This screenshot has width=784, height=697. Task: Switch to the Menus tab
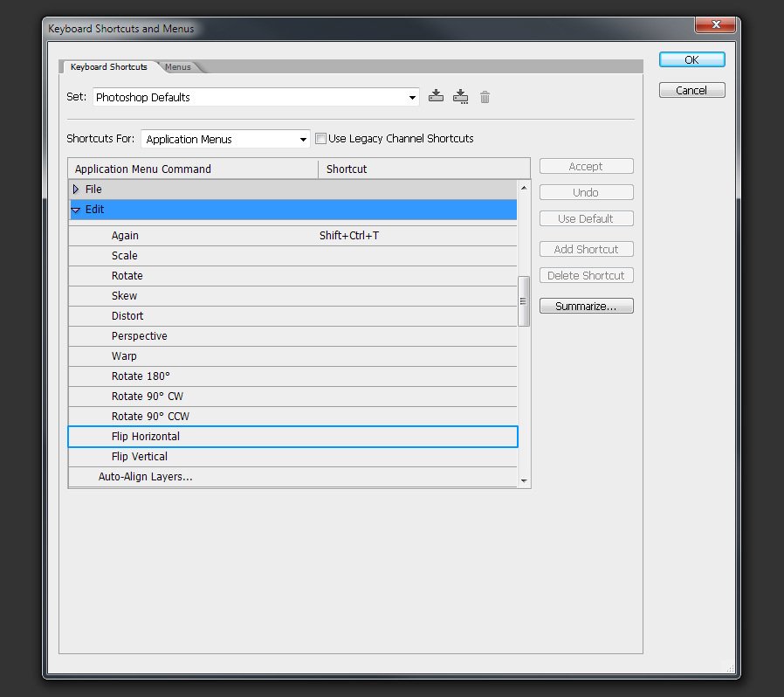(178, 67)
